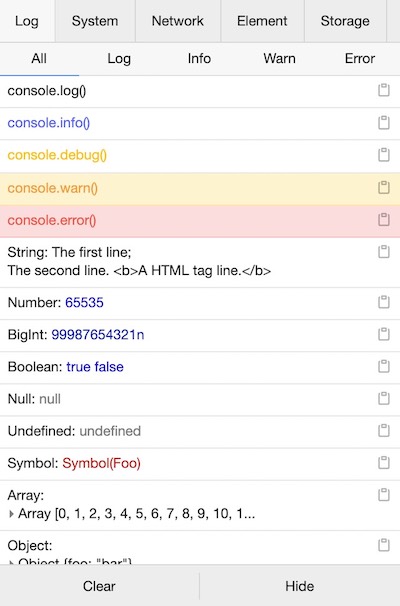Hide the console panel
This screenshot has height=606, width=400.
(300, 586)
